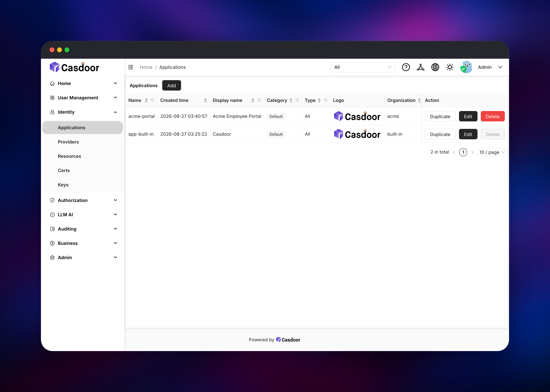Open the Category column search filter
550x392 pixels.
[x=297, y=100]
